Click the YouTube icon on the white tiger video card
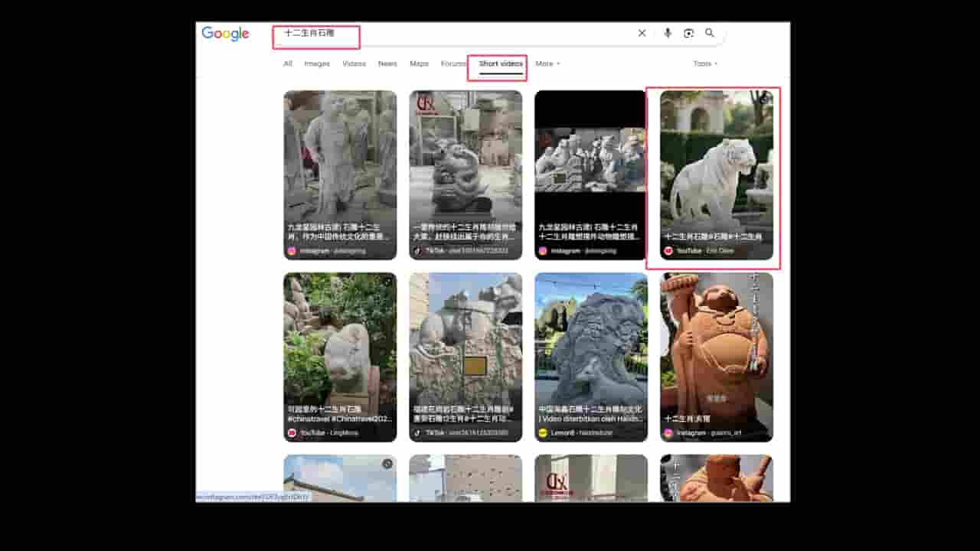This screenshot has height=551, width=980. [668, 251]
